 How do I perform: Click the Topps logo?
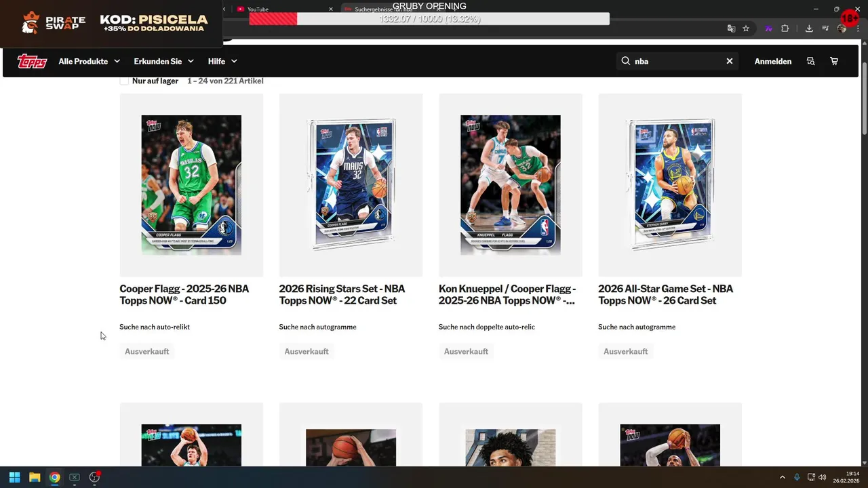coord(32,61)
